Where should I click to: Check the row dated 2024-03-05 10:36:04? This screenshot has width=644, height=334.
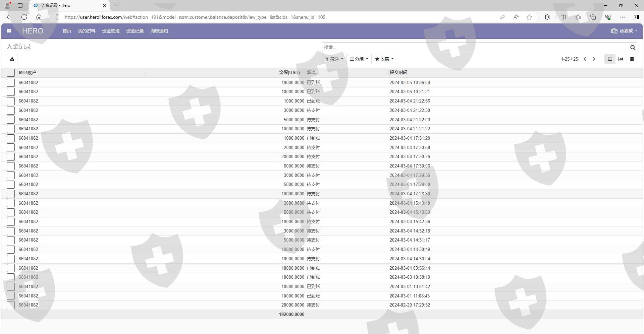click(x=11, y=83)
